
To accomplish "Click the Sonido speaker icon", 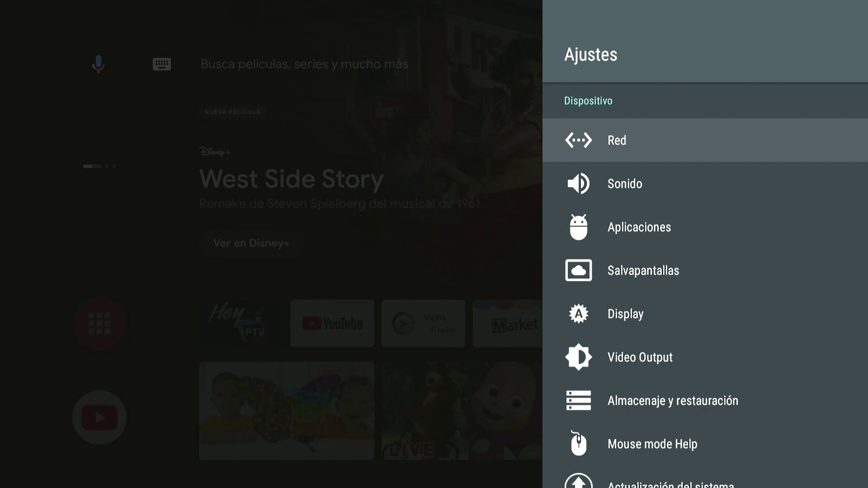I will pyautogui.click(x=578, y=183).
